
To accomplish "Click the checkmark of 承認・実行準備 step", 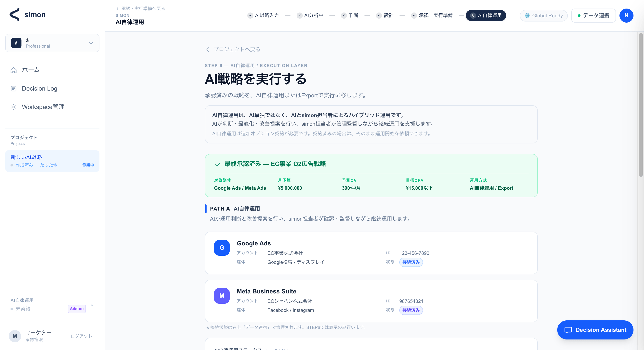I will pyautogui.click(x=414, y=16).
